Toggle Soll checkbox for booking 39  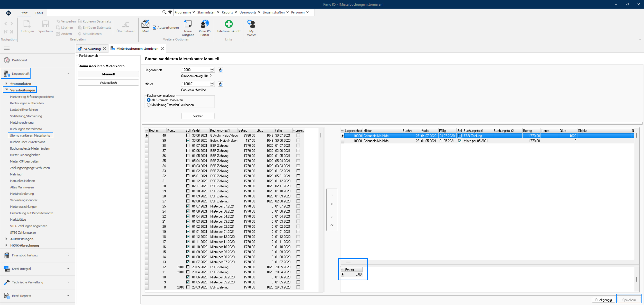point(188,140)
